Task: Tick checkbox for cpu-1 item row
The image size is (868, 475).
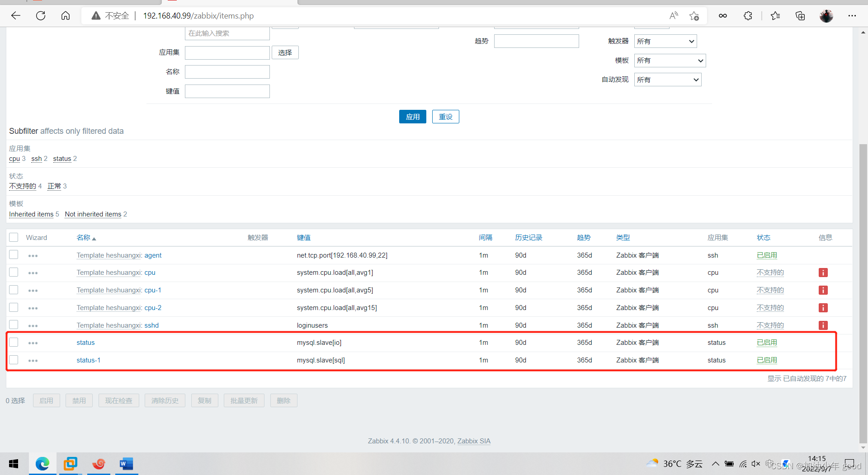Action: (x=14, y=290)
